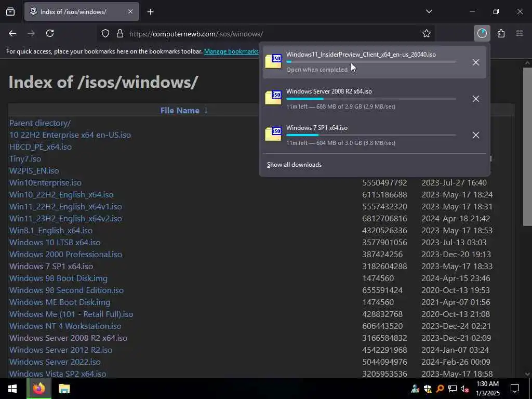Click the Win10_22H2_English_x64.iso link
This screenshot has height=399, width=532.
click(x=61, y=194)
